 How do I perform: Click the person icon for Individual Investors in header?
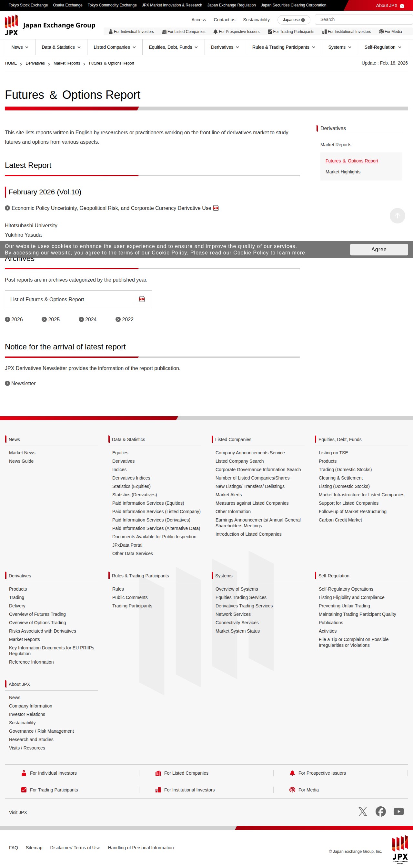[x=111, y=32]
